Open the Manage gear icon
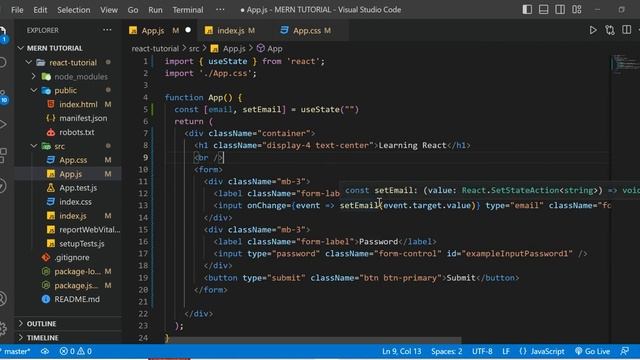Viewport: 640px width, 360px height. 3,328
